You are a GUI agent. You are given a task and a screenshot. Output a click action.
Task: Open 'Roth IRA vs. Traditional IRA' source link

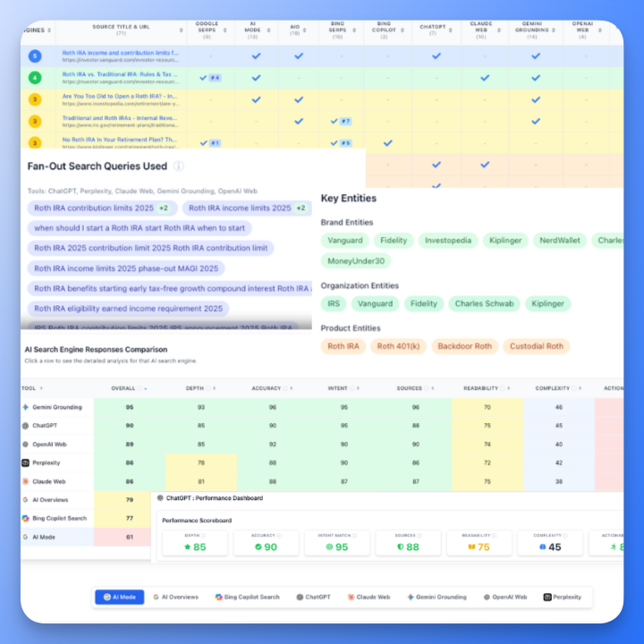coord(120,74)
